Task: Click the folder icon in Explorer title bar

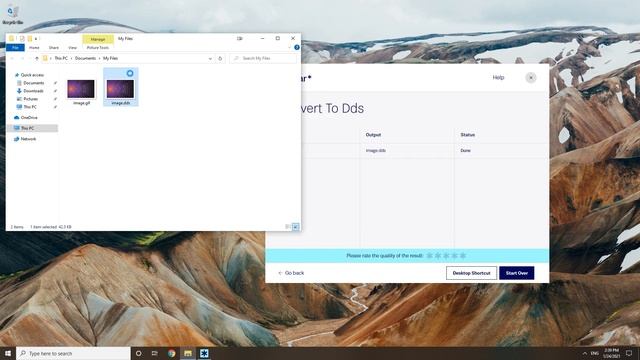Action: coord(11,38)
